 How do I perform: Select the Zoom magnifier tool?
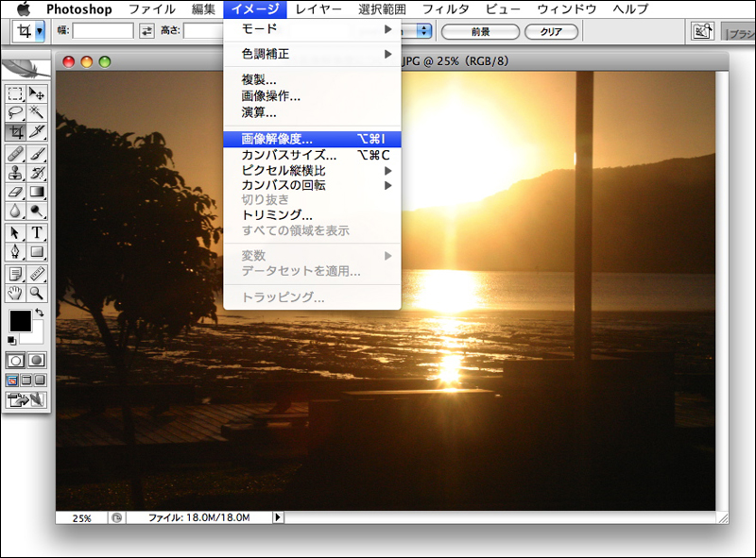point(37,294)
